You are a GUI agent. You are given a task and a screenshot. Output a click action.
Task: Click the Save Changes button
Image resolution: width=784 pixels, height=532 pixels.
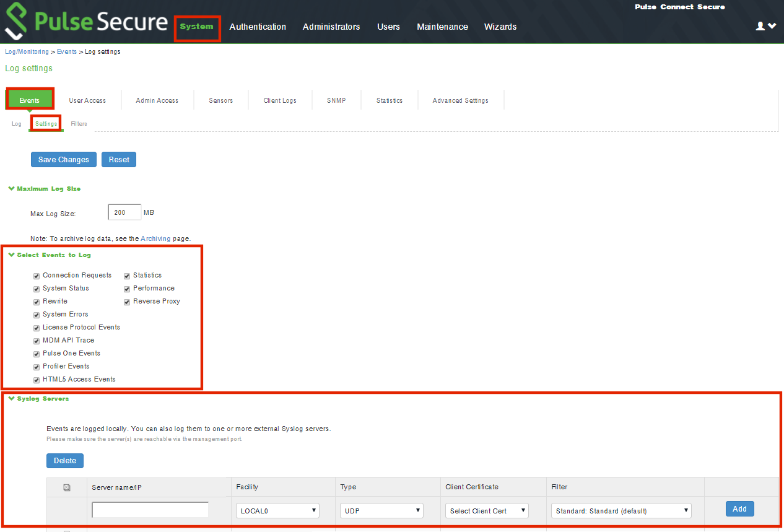(x=64, y=160)
